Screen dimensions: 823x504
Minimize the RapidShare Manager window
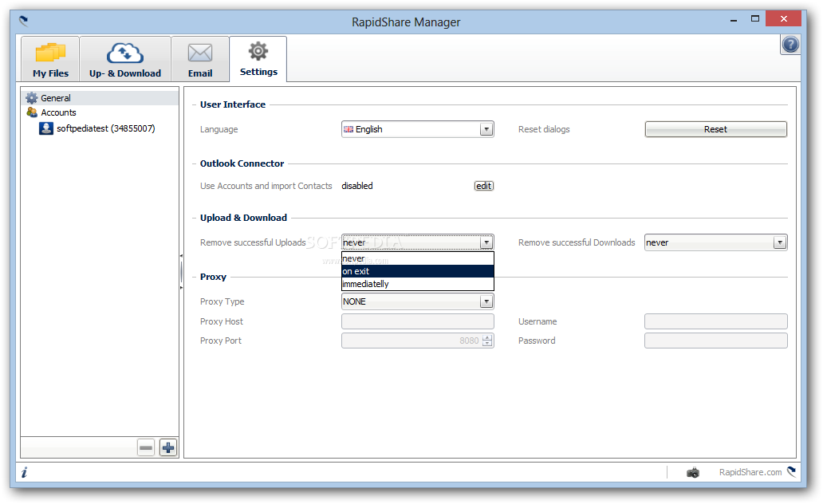[x=733, y=20]
